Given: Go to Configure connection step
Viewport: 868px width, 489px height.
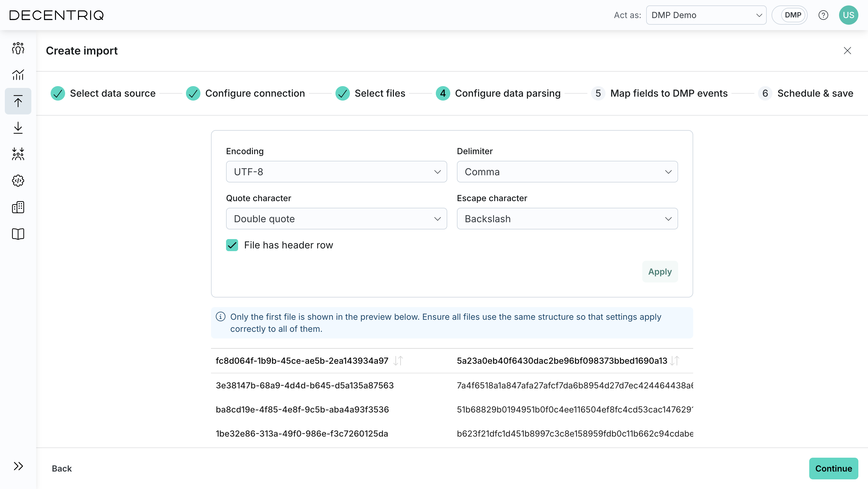Looking at the screenshot, I should [245, 93].
